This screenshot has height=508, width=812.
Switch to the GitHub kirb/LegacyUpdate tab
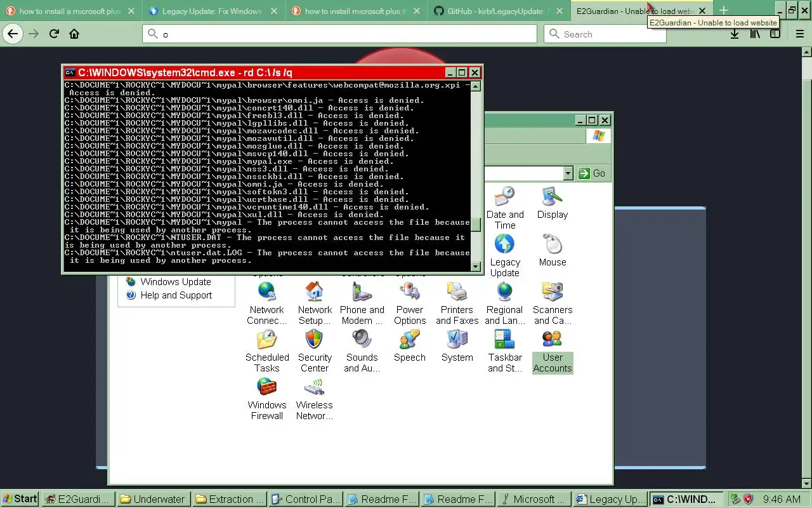[x=499, y=11]
